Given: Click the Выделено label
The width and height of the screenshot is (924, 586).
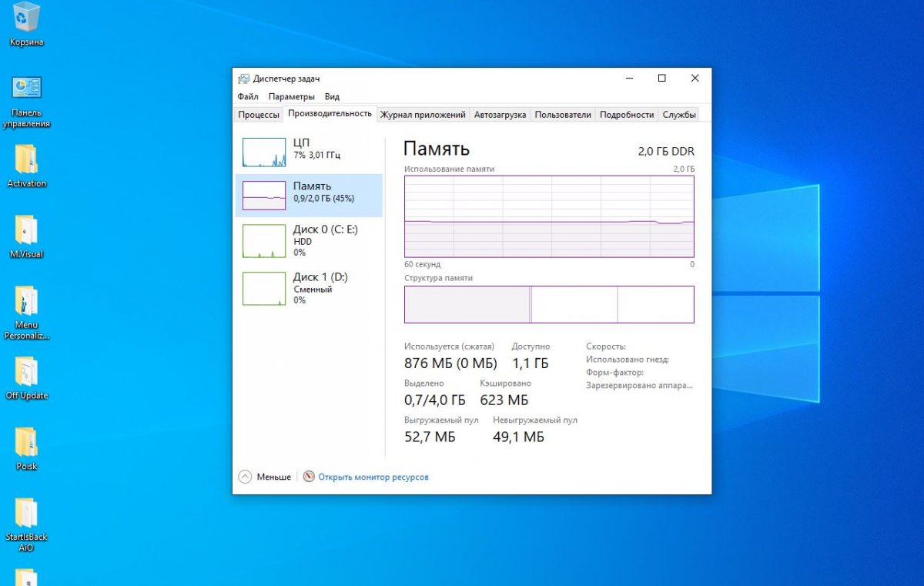Looking at the screenshot, I should click(424, 383).
